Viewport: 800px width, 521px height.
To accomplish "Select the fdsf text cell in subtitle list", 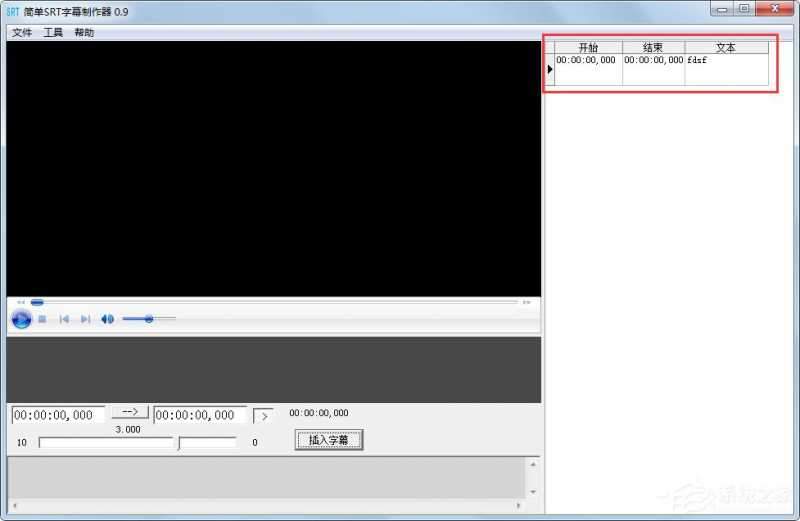I will coord(726,61).
